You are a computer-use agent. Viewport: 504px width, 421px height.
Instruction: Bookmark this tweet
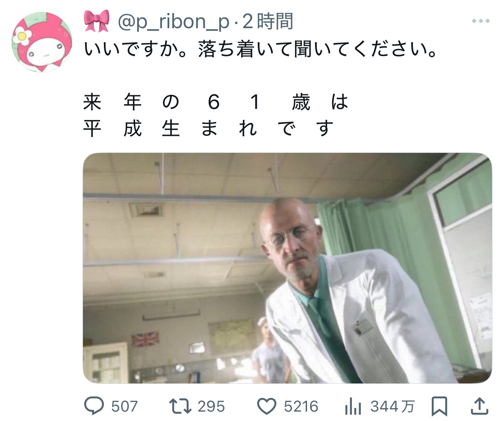coord(439,406)
